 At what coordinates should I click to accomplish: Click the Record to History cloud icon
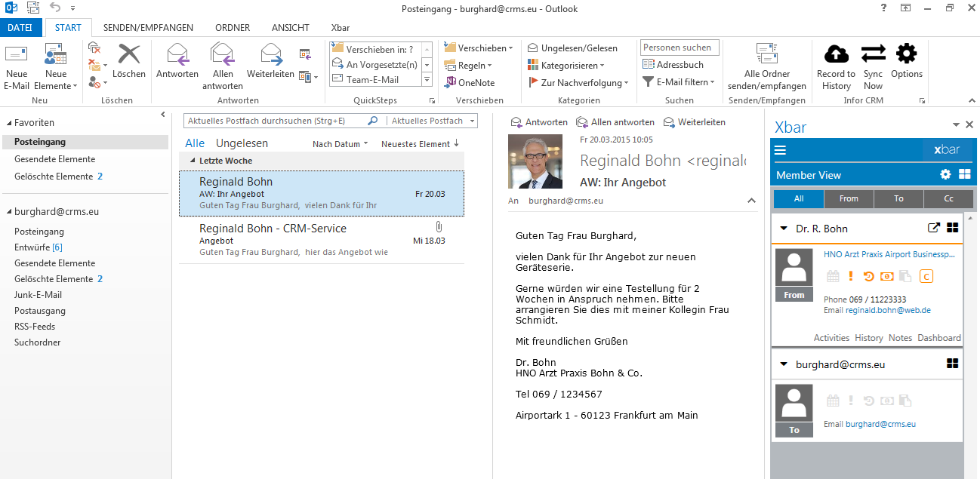point(836,54)
